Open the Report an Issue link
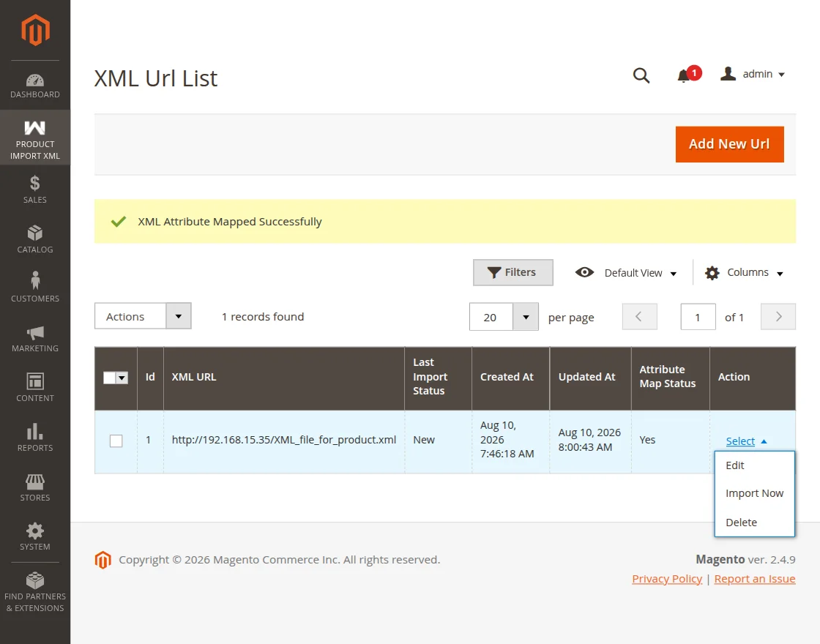 pos(755,579)
